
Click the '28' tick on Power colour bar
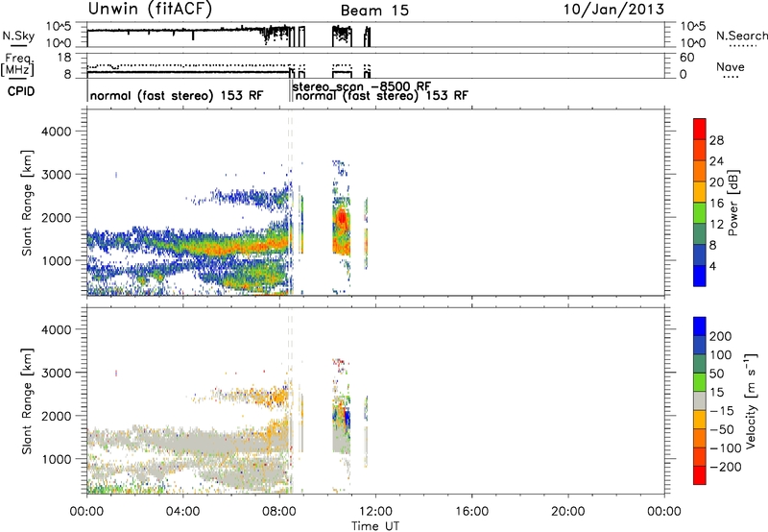716,140
